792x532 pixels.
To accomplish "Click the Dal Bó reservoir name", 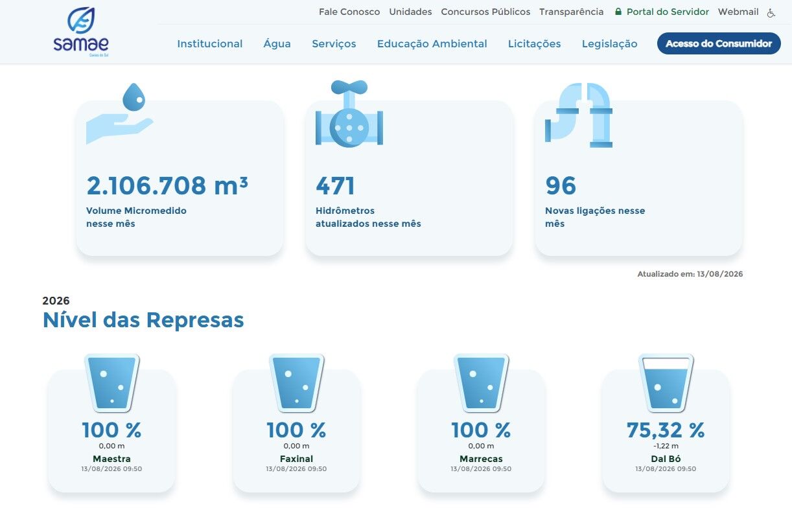I will point(666,459).
